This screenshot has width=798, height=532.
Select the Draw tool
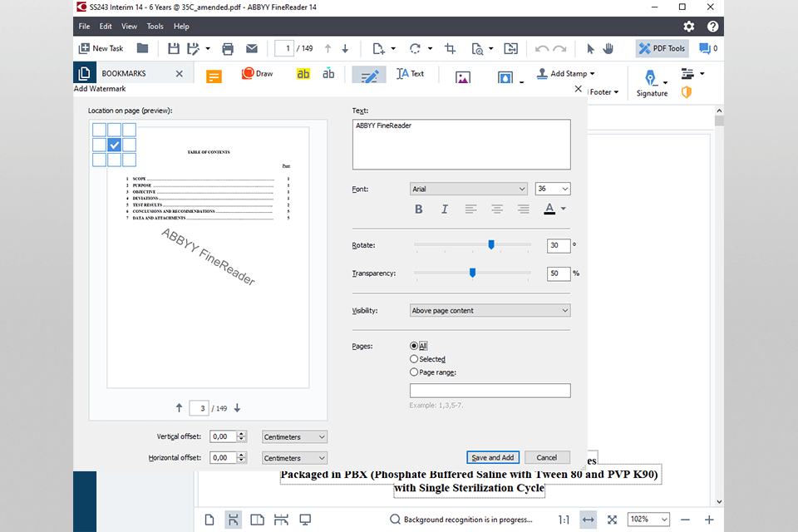point(257,73)
